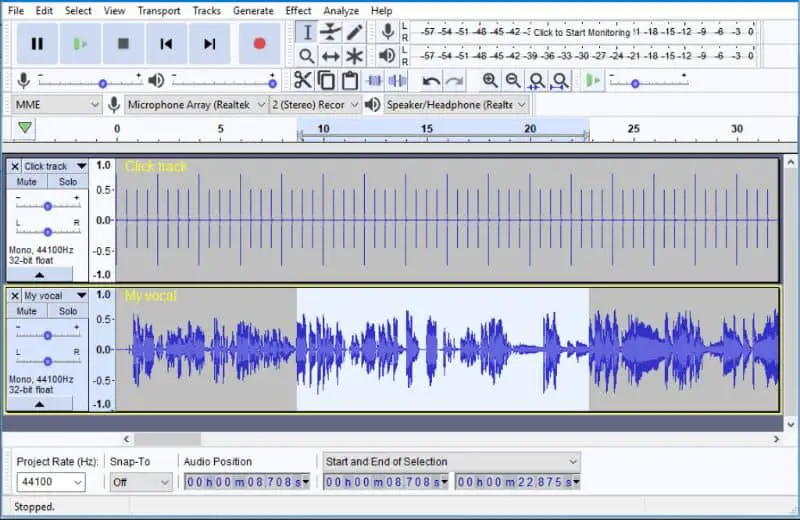Click the Click track gain slider
This screenshot has width=800, height=520.
[x=47, y=205]
